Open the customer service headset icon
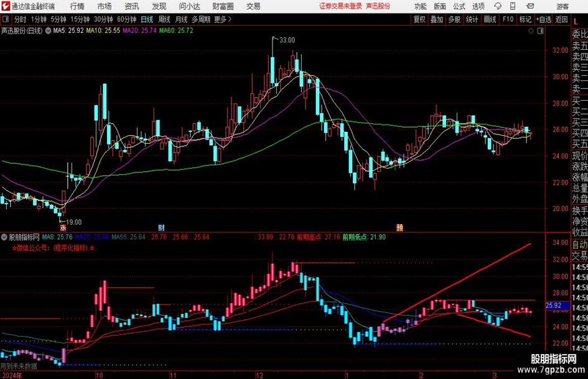This screenshot has height=379, width=588. 498,6
